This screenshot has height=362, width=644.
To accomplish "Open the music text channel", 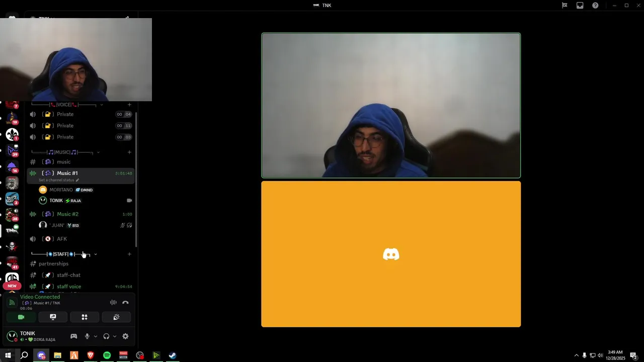I will pyautogui.click(x=80, y=162).
